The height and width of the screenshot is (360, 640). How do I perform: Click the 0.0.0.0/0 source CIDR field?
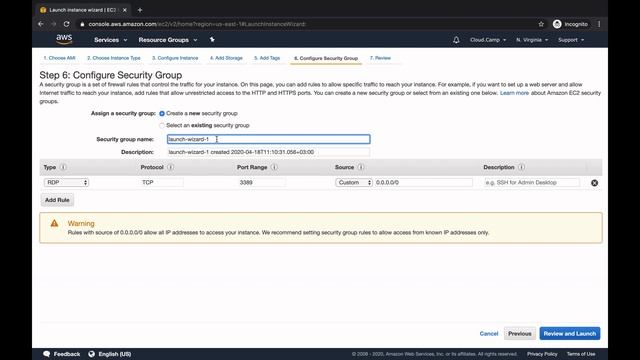tap(423, 182)
